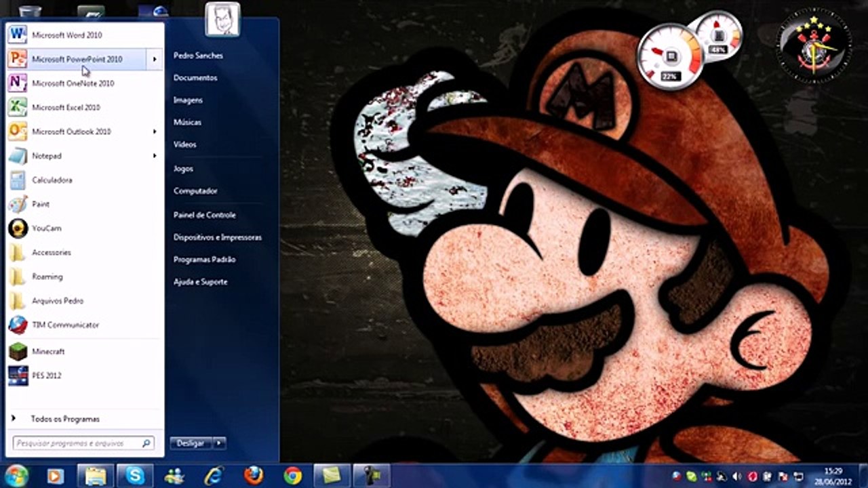Expand the Outlook 2010 jump list arrow

(155, 131)
